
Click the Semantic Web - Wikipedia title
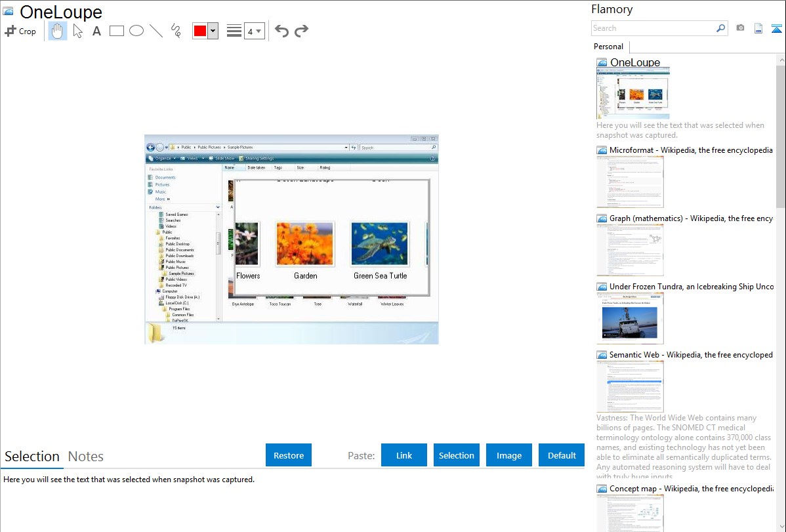(691, 354)
